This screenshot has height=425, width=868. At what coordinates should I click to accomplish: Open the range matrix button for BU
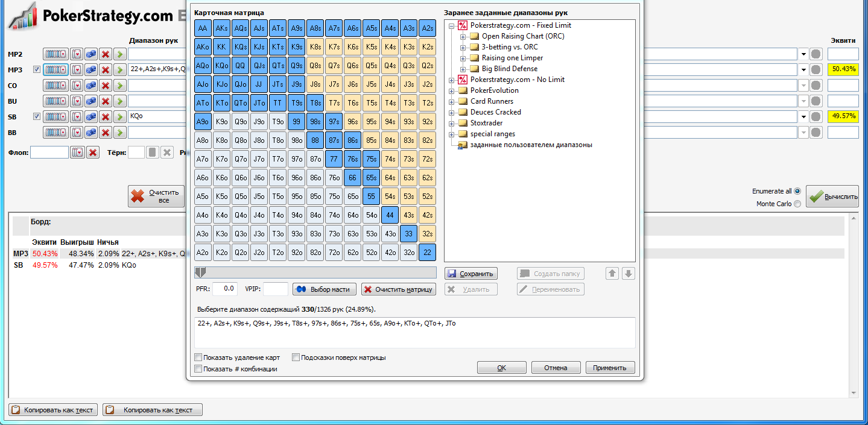point(55,101)
